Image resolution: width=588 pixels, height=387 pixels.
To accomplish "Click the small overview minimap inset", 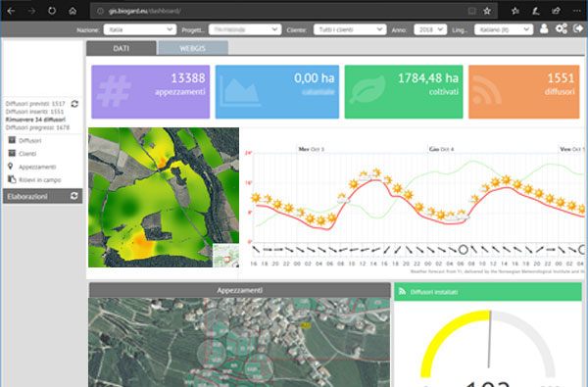I will pos(226,256).
